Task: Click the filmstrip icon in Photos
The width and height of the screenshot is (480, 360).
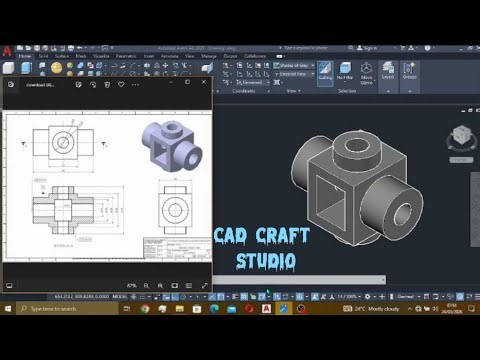Action: pyautogui.click(x=9, y=286)
